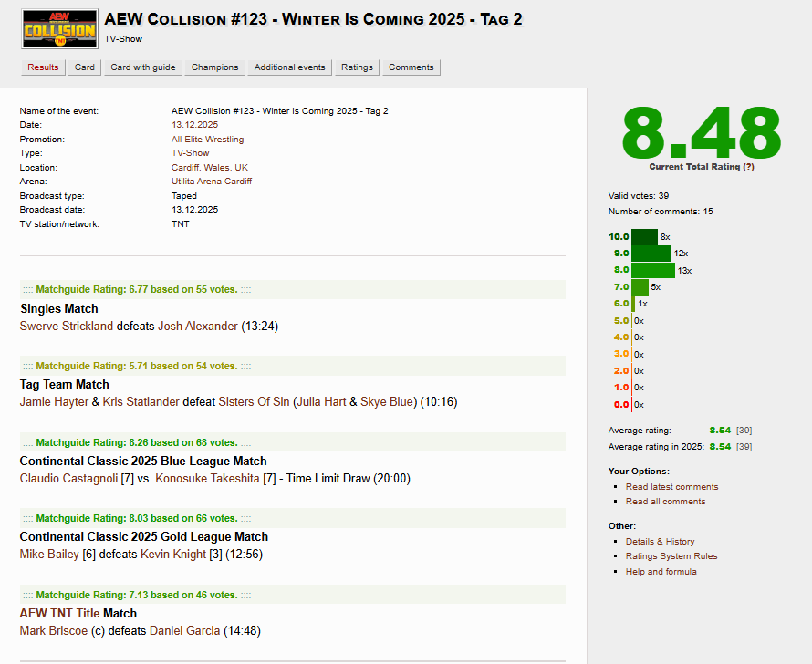This screenshot has width=812, height=664.
Task: Click the Mike Bailey link
Action: pos(49,555)
